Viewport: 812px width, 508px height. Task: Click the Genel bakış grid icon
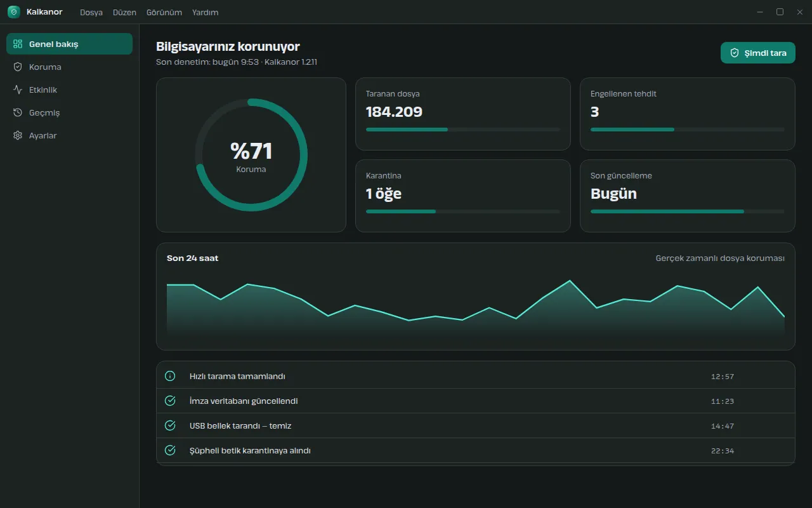pos(18,44)
